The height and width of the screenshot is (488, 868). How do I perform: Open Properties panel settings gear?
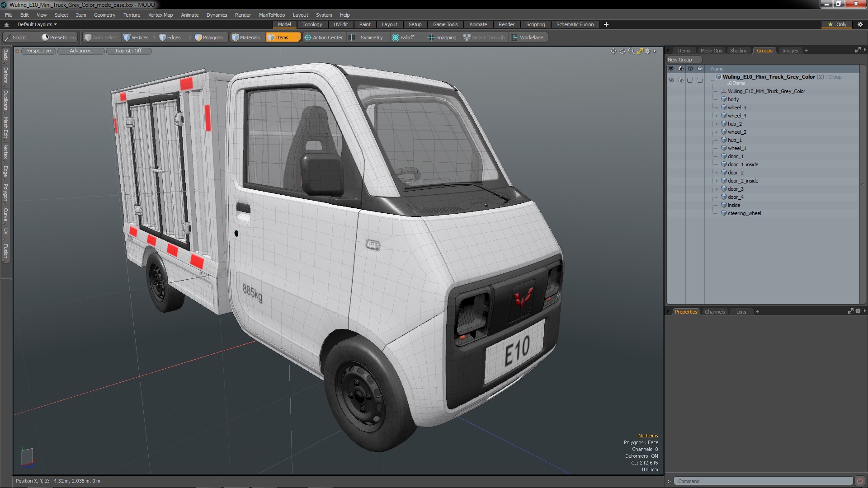pos(858,311)
